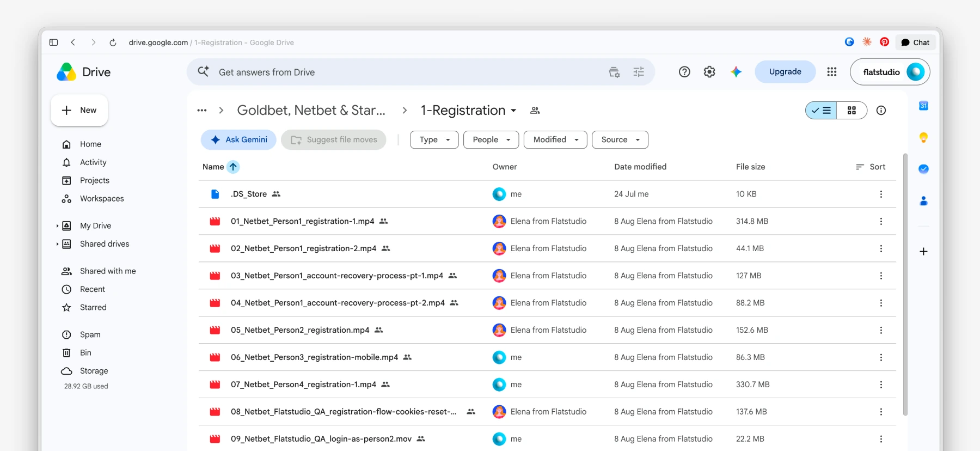Open Starred files section
Image resolution: width=980 pixels, height=451 pixels.
click(x=93, y=308)
